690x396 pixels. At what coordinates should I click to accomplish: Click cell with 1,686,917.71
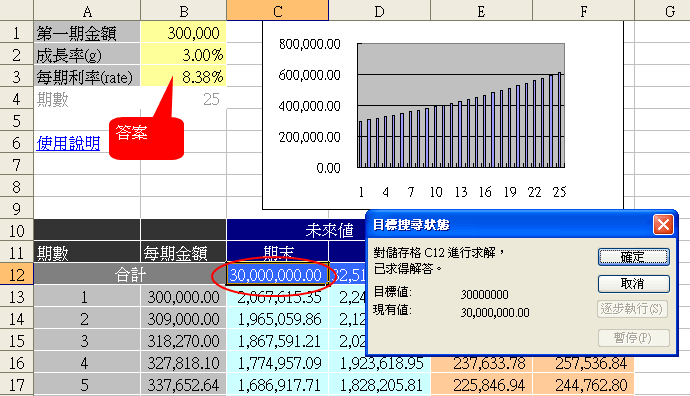pos(278,385)
